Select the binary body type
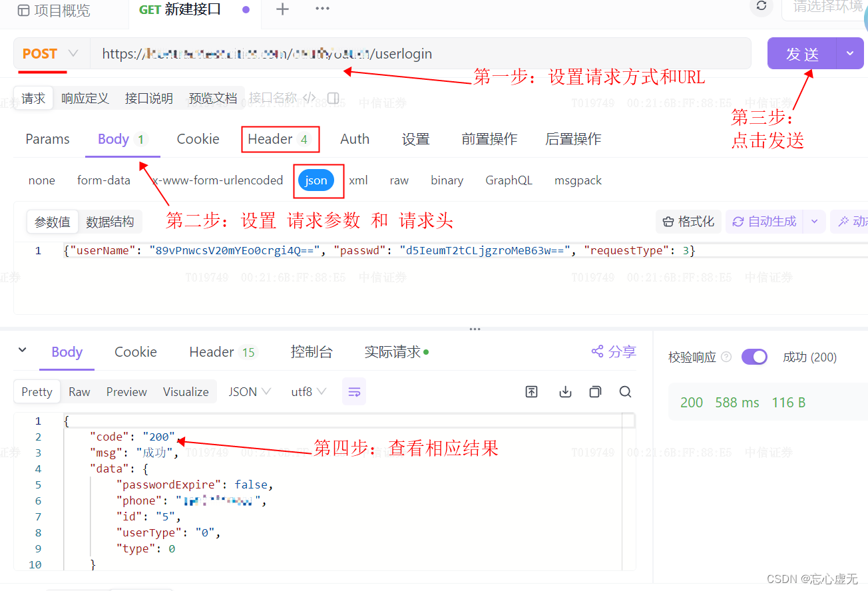The width and height of the screenshot is (868, 591). (x=447, y=180)
